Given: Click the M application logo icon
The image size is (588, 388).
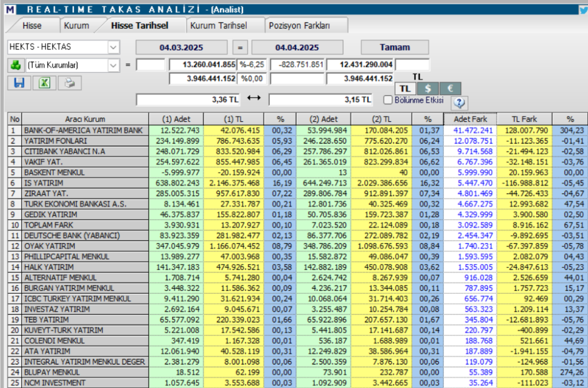Looking at the screenshot, I should [x=11, y=9].
